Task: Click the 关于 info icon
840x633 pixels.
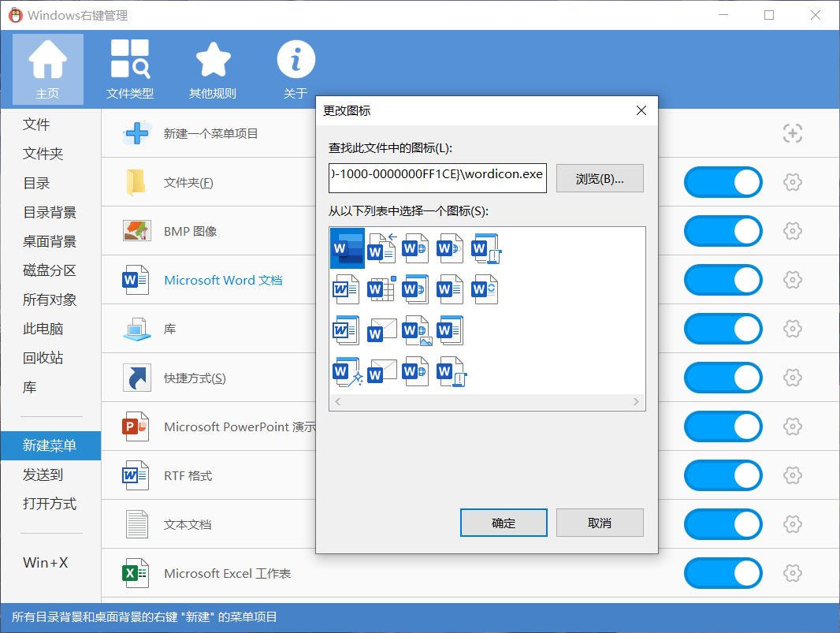Action: pyautogui.click(x=295, y=59)
